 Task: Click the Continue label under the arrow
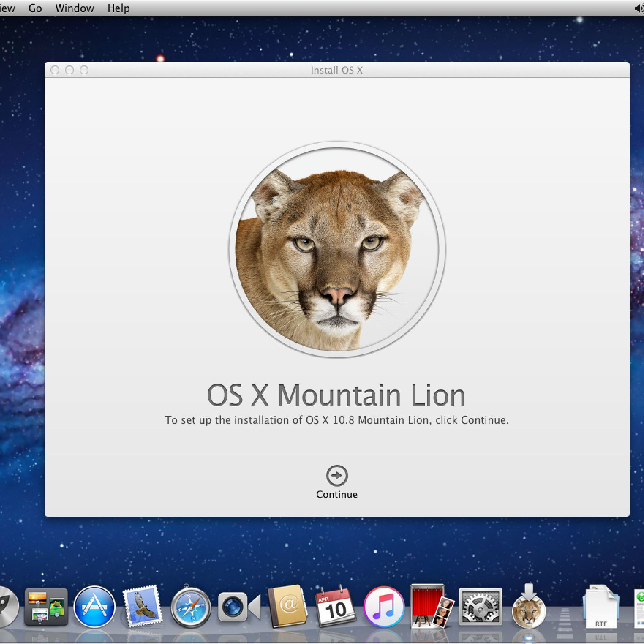[337, 494]
